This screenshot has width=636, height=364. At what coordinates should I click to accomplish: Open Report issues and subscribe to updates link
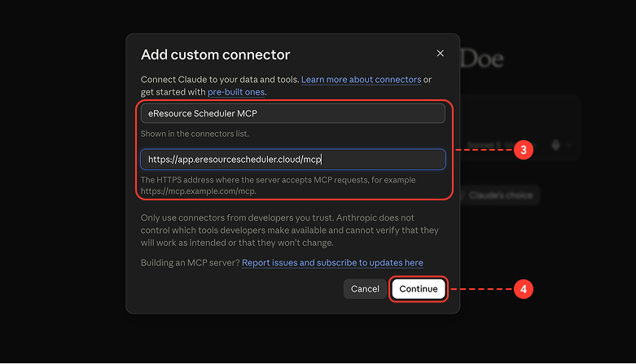(332, 263)
